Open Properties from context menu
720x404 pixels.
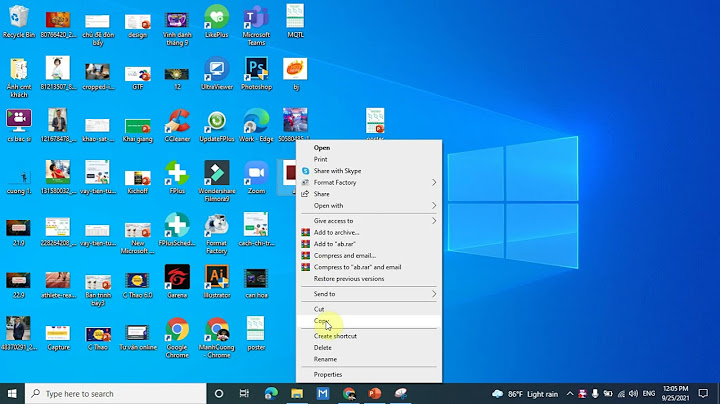[x=370, y=375]
